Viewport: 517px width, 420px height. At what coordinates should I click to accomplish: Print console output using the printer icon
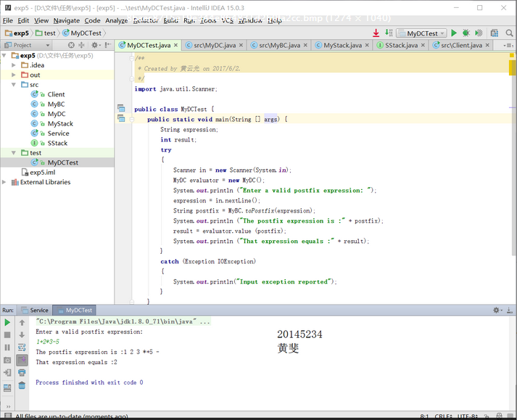22,373
